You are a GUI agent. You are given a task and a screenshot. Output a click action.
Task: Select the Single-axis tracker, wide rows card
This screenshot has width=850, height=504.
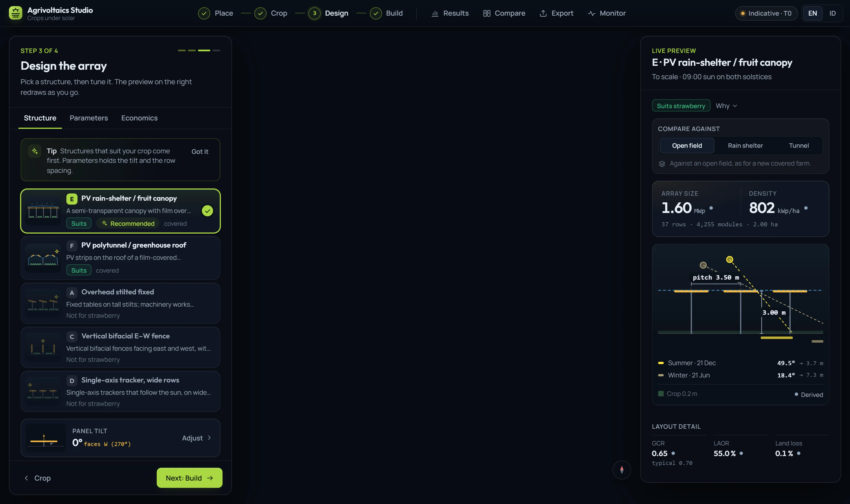coord(120,391)
